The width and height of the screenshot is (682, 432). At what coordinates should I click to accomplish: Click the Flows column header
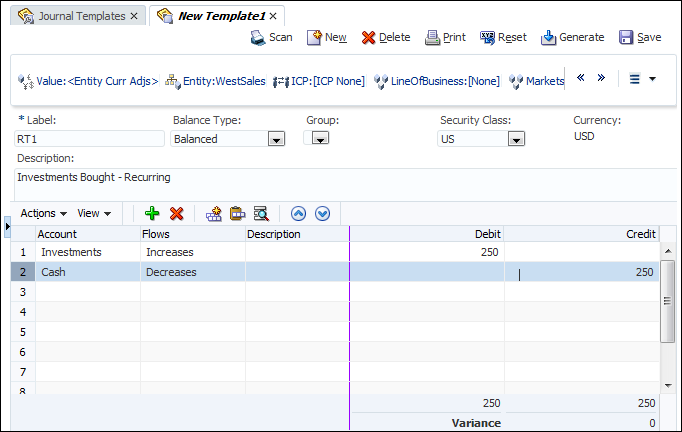pyautogui.click(x=193, y=234)
